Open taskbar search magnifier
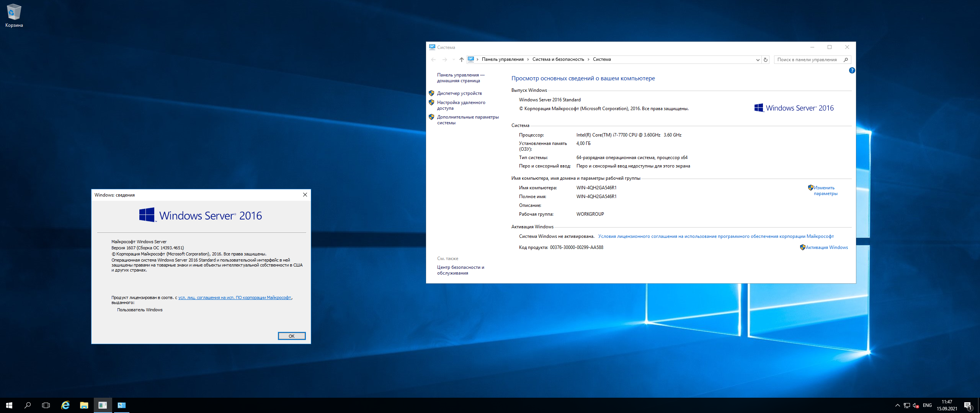 (x=28, y=405)
